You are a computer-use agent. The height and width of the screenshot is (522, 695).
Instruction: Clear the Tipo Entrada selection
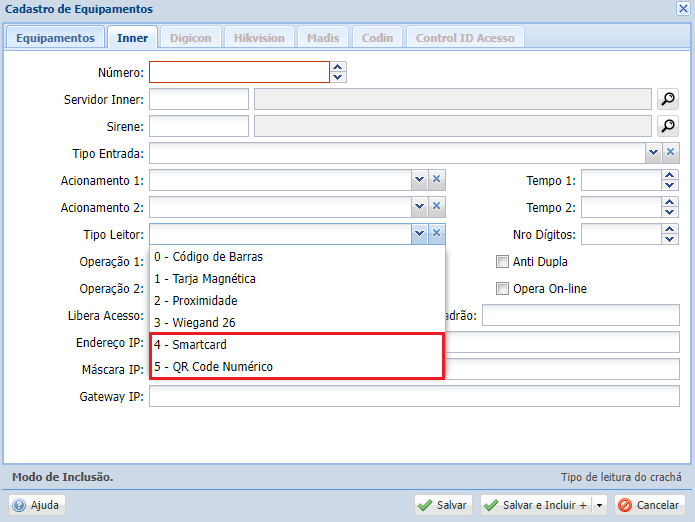[671, 153]
